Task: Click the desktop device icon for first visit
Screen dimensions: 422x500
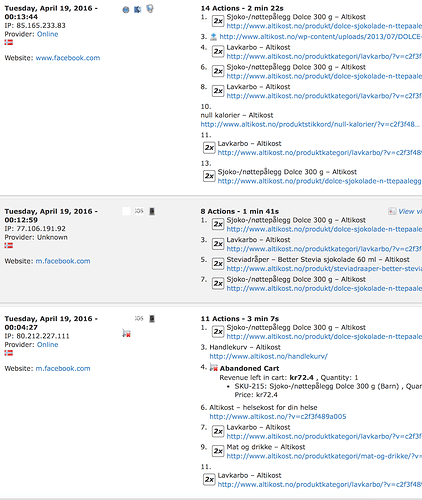Action: coord(150,9)
